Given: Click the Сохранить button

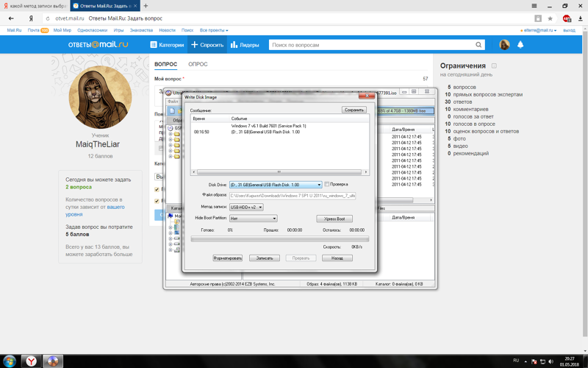Looking at the screenshot, I should click(354, 110).
